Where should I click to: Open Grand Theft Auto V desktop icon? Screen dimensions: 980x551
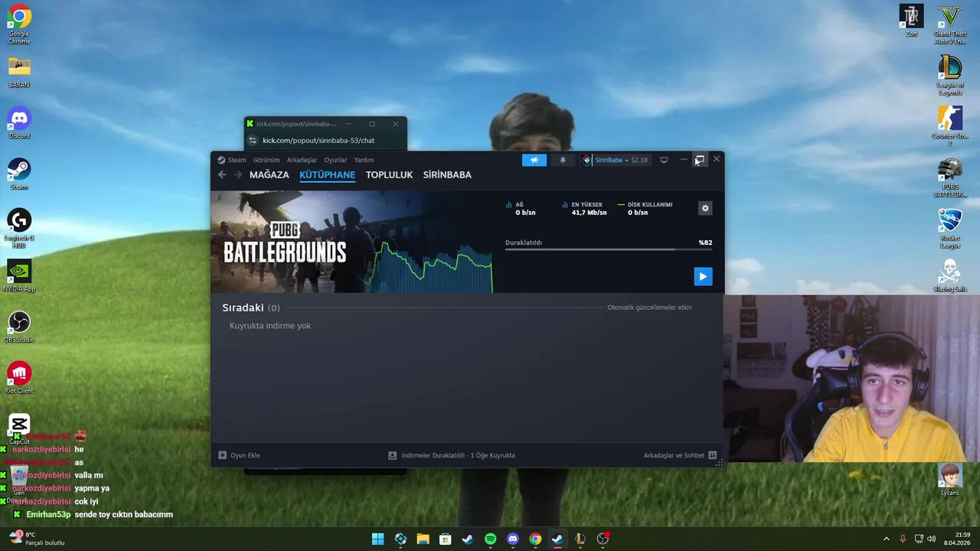coord(950,24)
